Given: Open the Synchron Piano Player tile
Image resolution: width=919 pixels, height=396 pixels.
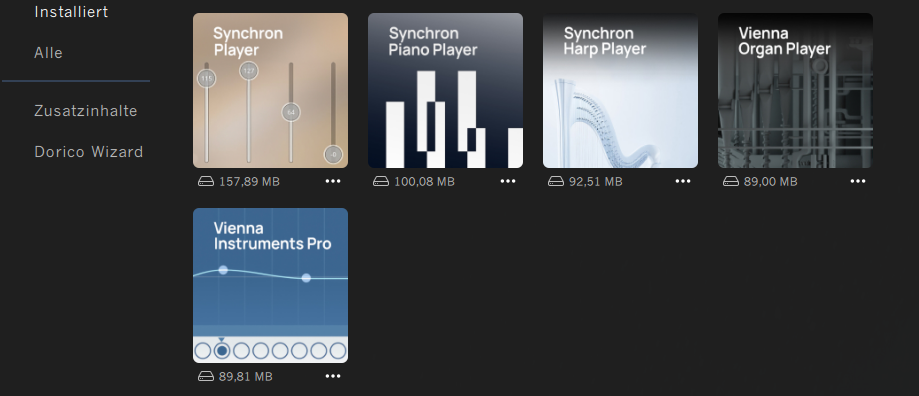Looking at the screenshot, I should (x=445, y=90).
